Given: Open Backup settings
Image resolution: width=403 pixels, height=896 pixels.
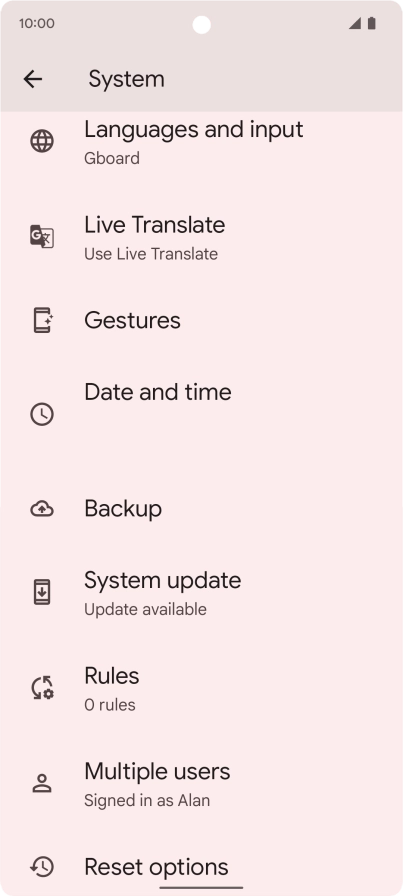Looking at the screenshot, I should point(201,508).
